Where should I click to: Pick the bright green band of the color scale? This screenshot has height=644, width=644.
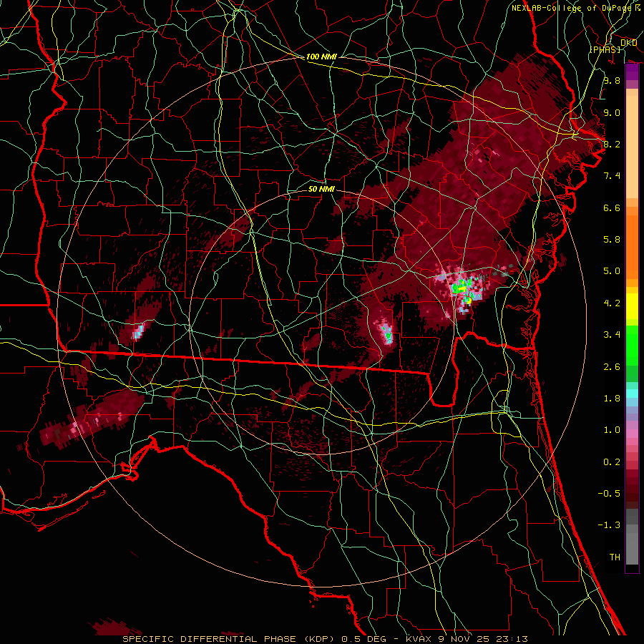pyautogui.click(x=632, y=345)
